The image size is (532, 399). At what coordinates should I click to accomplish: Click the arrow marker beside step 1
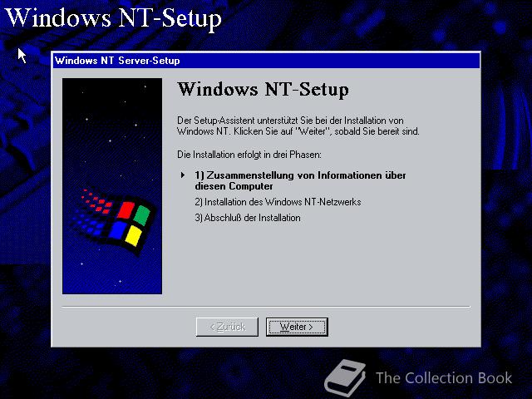coord(183,175)
